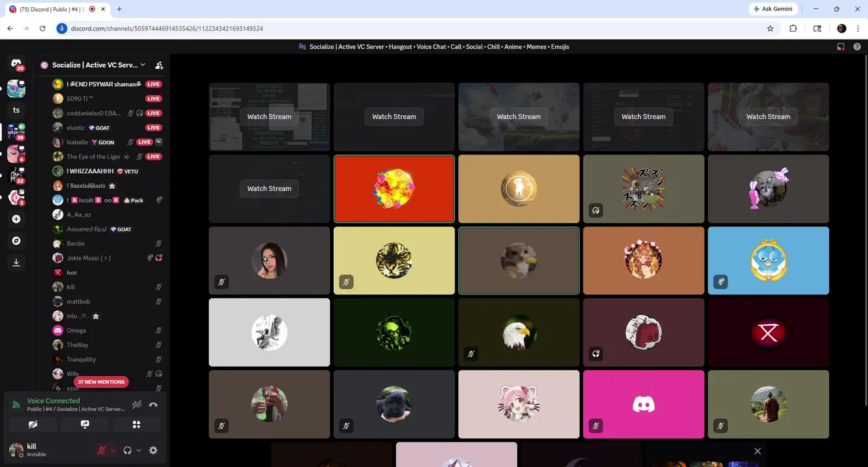Select the red X avatar tile
Viewport: 868px width, 467px height.
tap(768, 332)
